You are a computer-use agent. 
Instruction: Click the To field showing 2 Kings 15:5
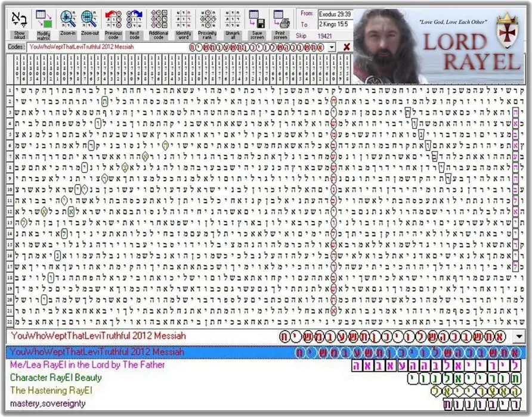click(335, 24)
